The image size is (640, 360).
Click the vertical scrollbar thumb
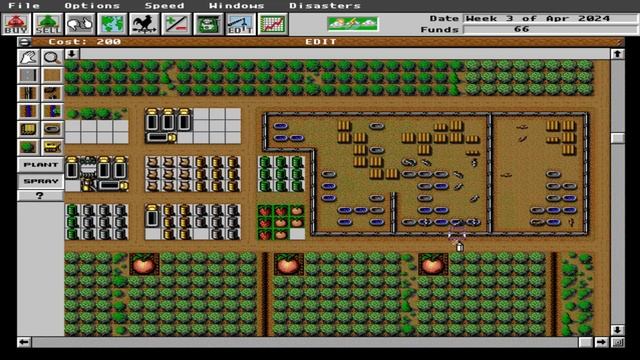click(617, 138)
